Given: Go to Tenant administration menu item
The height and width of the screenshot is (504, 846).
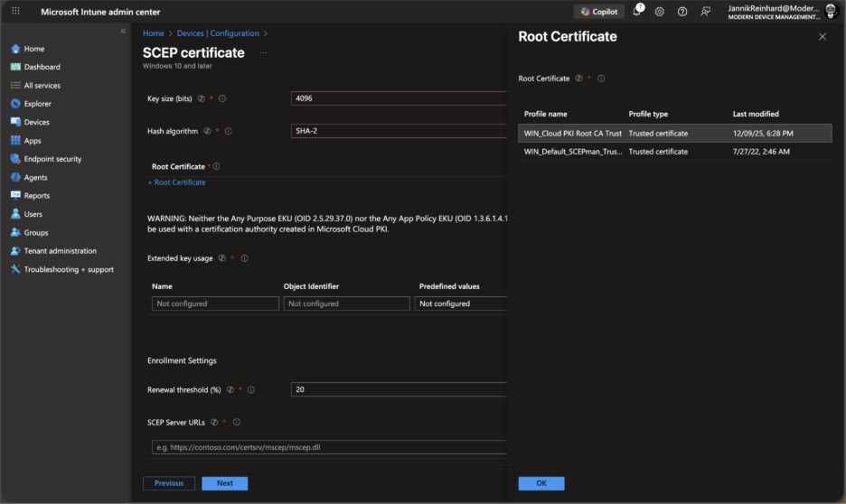Looking at the screenshot, I should (x=60, y=251).
